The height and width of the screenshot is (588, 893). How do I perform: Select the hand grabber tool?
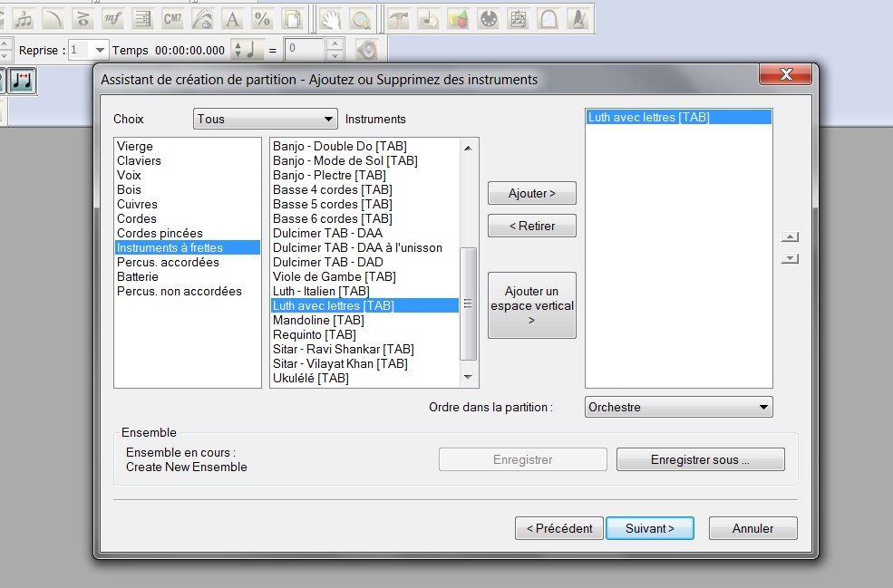333,17
